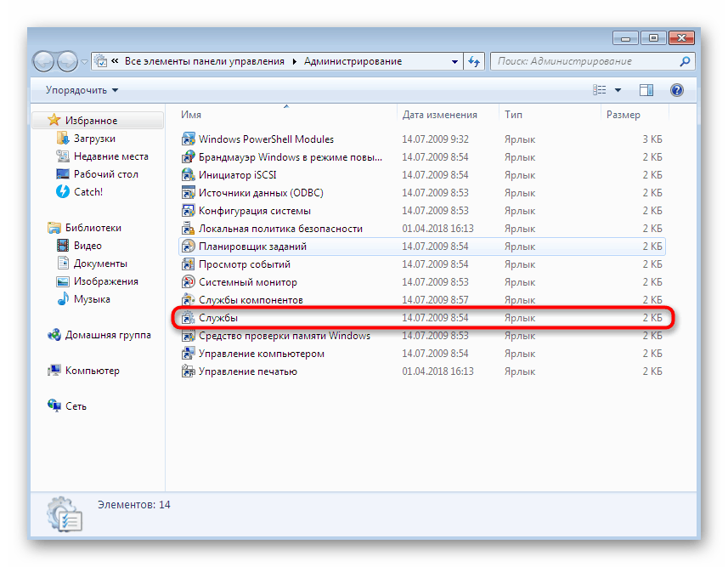Click Все элементы панели управления breadcrumb
This screenshot has width=728, height=567.
pos(204,61)
